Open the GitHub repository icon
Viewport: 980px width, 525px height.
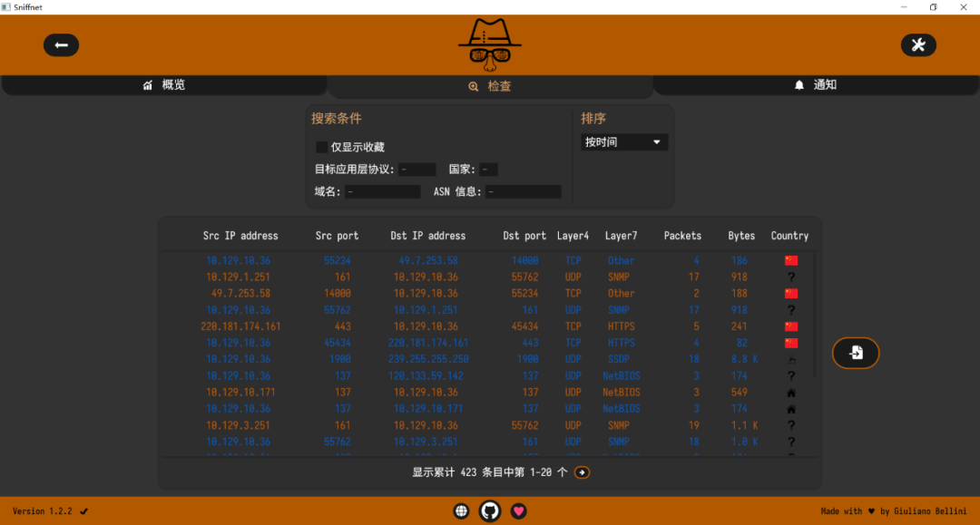[x=490, y=510]
